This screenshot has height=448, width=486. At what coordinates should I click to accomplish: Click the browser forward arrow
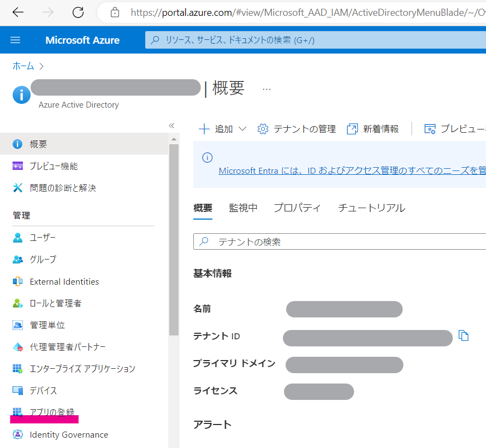click(48, 13)
